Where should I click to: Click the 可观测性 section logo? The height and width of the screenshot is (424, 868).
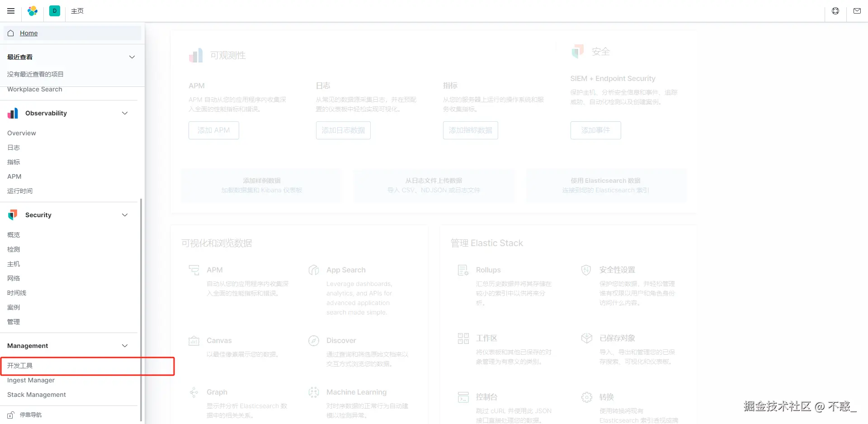(x=196, y=56)
